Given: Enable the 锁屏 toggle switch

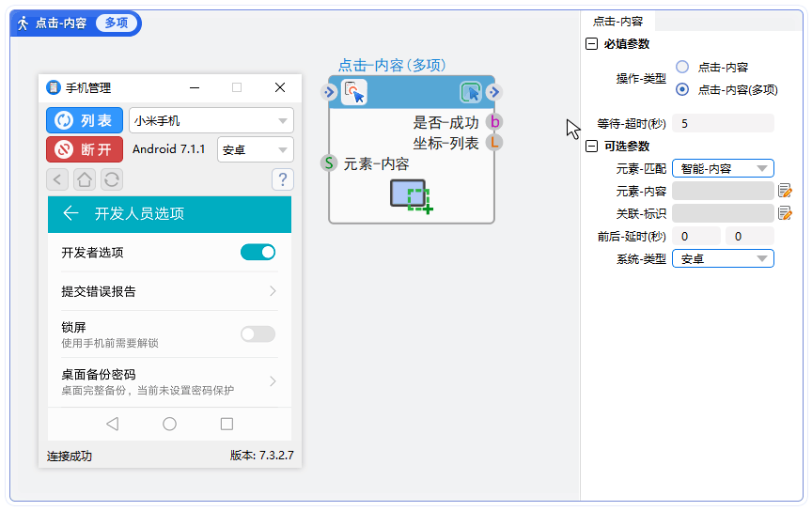Looking at the screenshot, I should [x=258, y=334].
